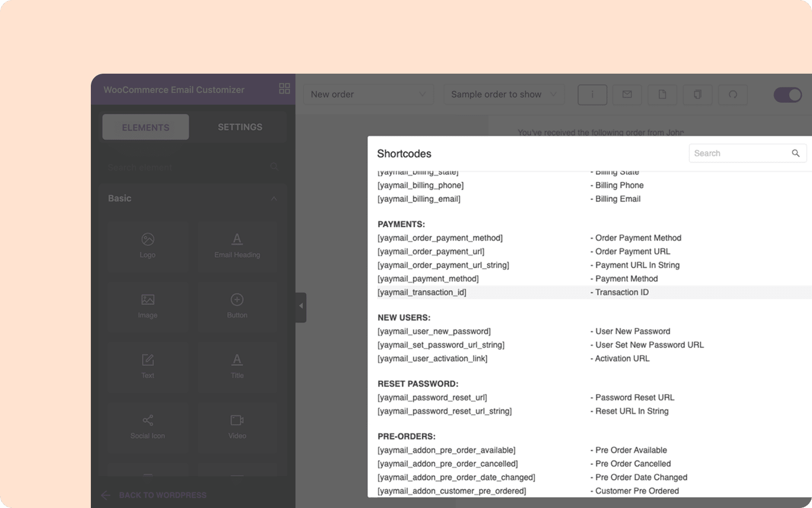812x508 pixels.
Task: Click the copy template icon
Action: 698,94
